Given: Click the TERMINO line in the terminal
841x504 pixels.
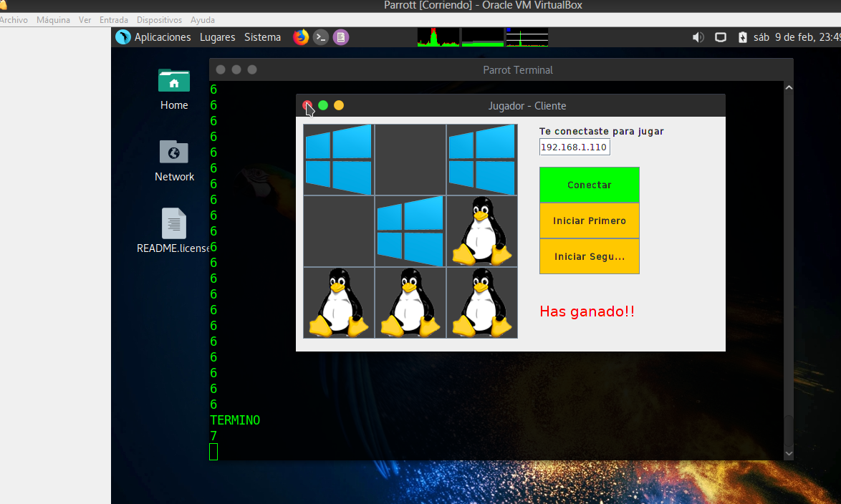Looking at the screenshot, I should click(x=235, y=420).
